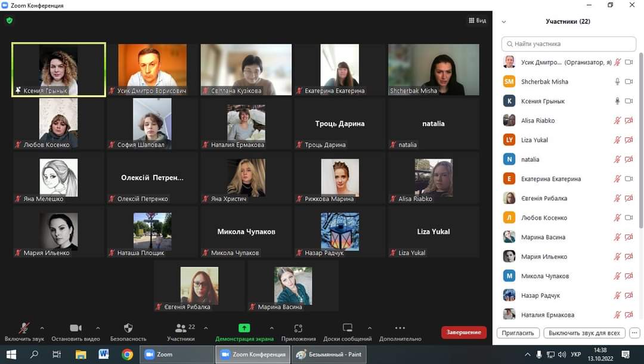Expand audio options arrow beside Включить звук

click(42, 328)
